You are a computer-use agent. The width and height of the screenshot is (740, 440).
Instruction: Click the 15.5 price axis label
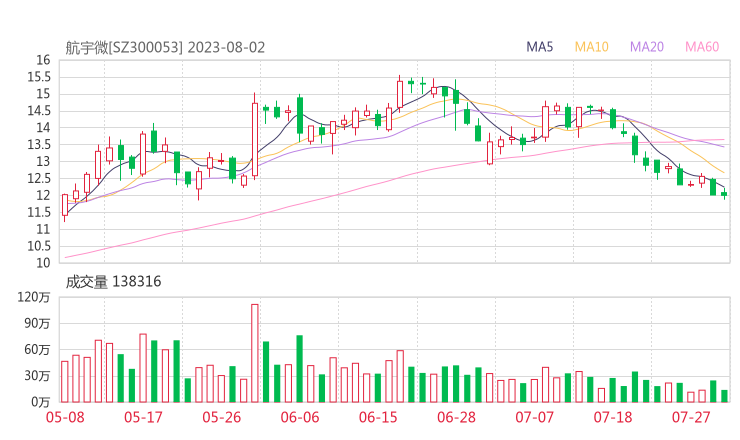click(39, 77)
